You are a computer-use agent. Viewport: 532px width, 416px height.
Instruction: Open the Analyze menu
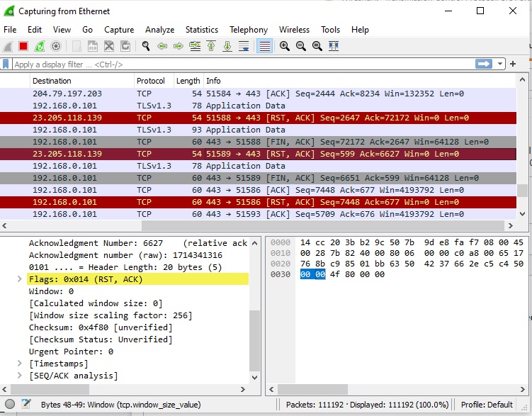160,30
